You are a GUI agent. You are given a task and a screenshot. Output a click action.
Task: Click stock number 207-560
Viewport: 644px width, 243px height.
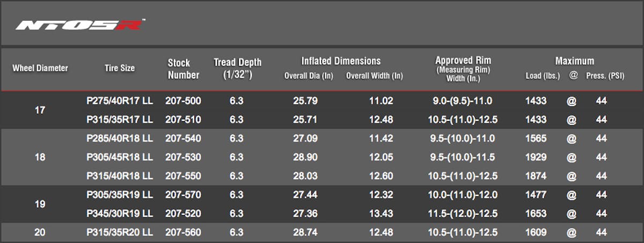184,232
